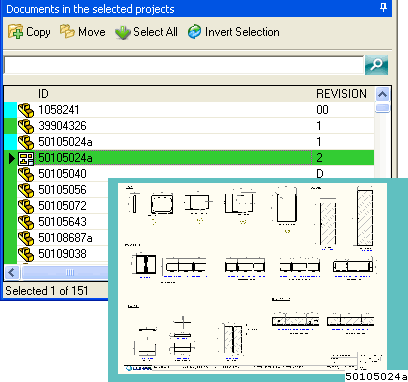
Task: Click part icon of row 50105072
Action: pos(26,206)
